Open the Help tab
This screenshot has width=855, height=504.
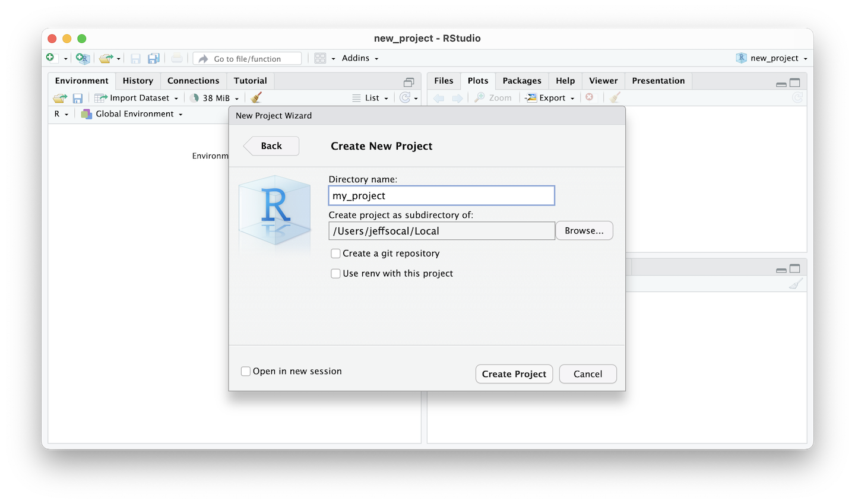pos(565,81)
